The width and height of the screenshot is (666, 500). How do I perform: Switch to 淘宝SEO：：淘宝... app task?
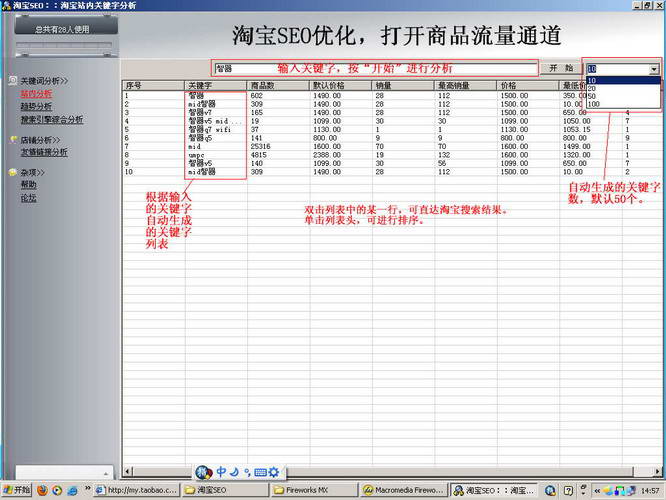[494, 490]
